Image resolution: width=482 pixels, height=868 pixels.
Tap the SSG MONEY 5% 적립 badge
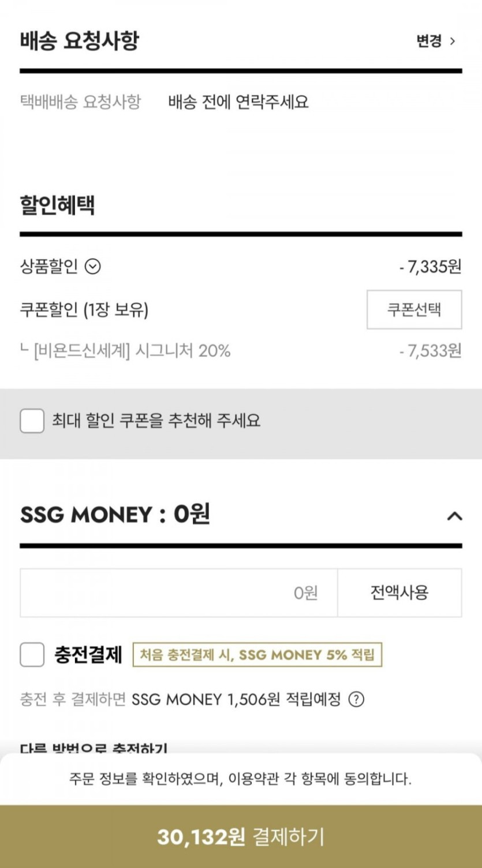click(x=257, y=655)
